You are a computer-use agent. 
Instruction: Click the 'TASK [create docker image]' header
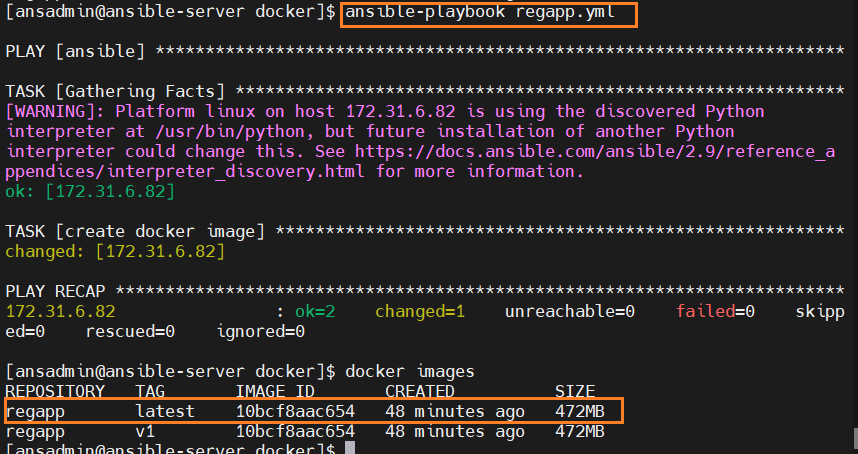click(135, 231)
